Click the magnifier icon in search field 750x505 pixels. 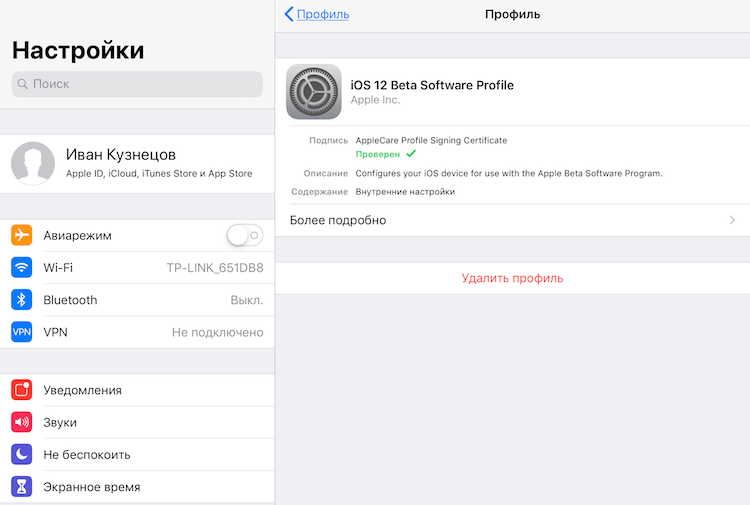22,84
